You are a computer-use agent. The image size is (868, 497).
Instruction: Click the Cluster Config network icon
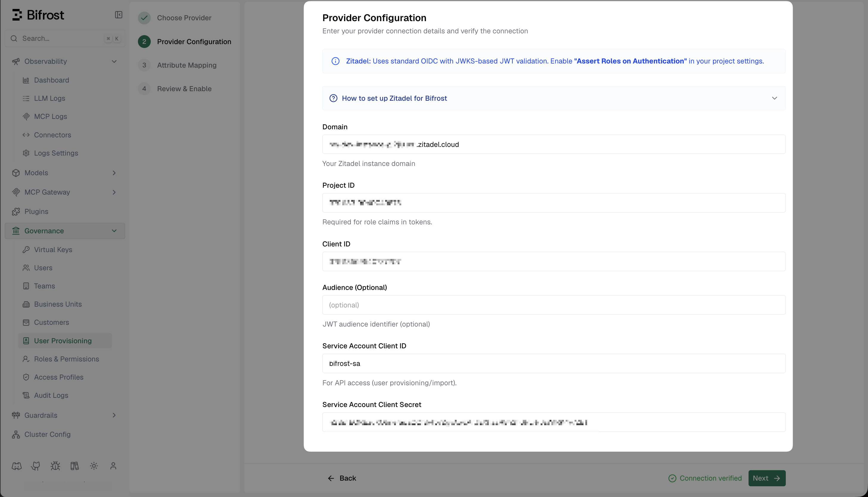[x=16, y=434]
